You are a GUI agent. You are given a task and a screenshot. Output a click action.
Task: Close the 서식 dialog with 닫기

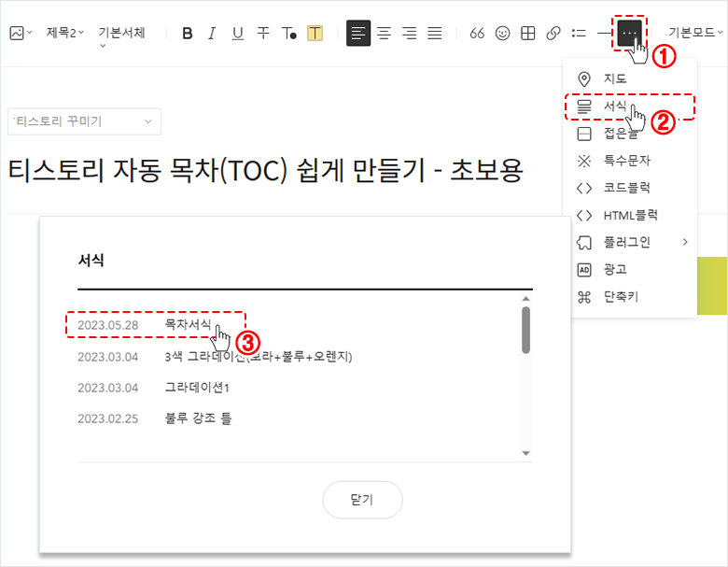[x=363, y=500]
